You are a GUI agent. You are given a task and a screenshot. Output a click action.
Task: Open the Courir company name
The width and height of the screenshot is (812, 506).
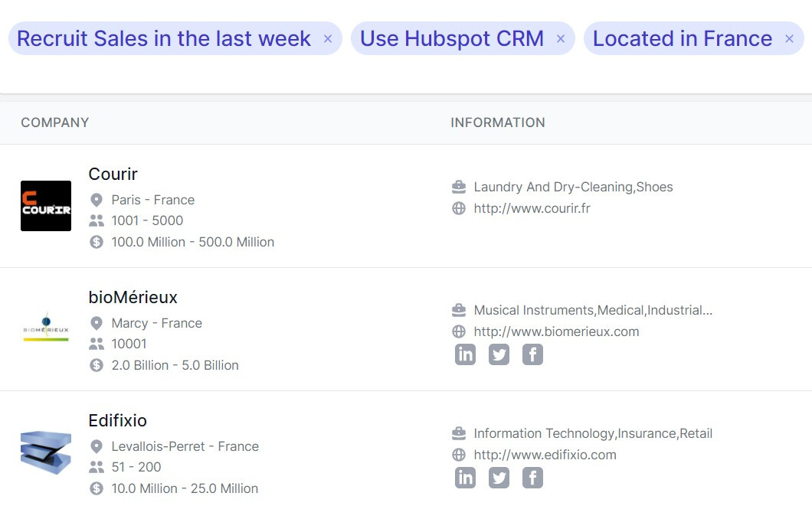coord(113,174)
